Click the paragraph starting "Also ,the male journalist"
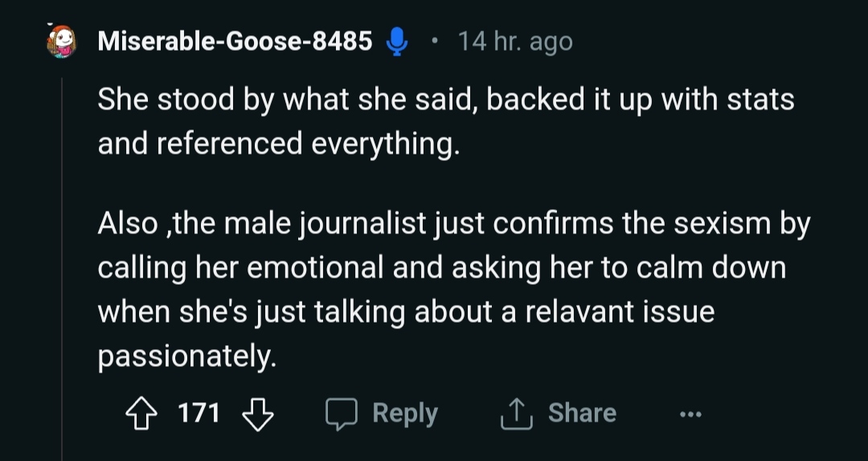The width and height of the screenshot is (868, 461). coord(453,290)
